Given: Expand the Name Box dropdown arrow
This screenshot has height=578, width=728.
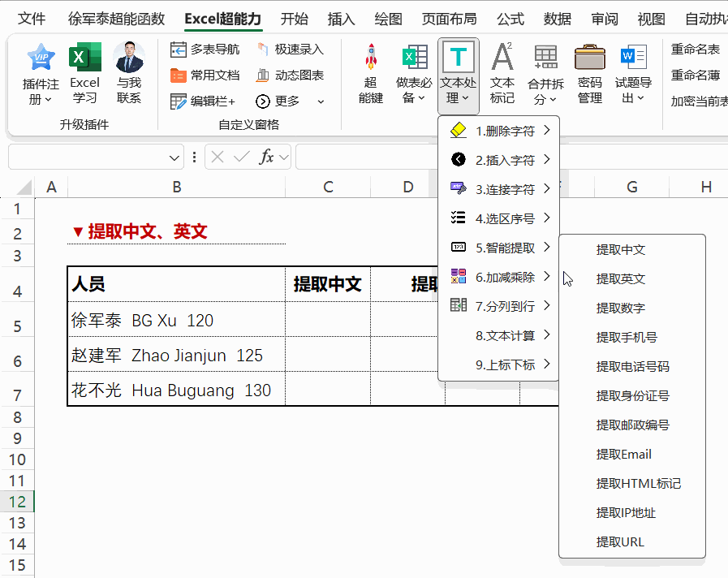Looking at the screenshot, I should pyautogui.click(x=174, y=157).
